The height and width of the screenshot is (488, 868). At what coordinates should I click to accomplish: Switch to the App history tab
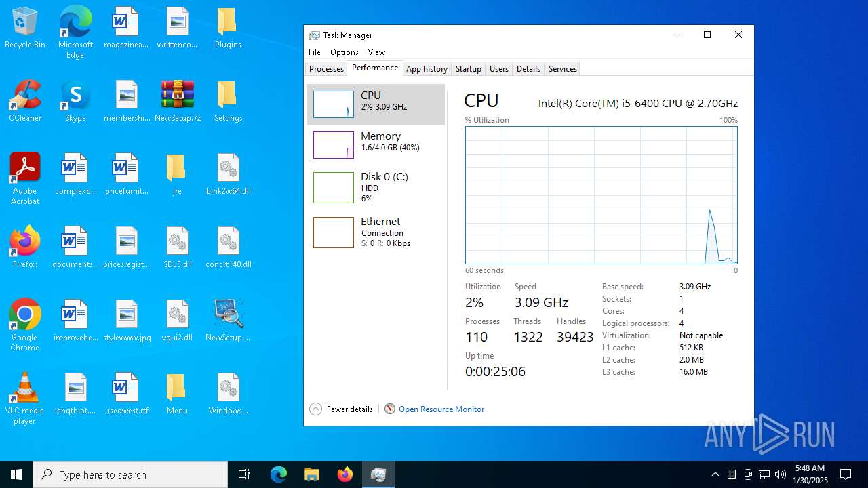point(427,69)
